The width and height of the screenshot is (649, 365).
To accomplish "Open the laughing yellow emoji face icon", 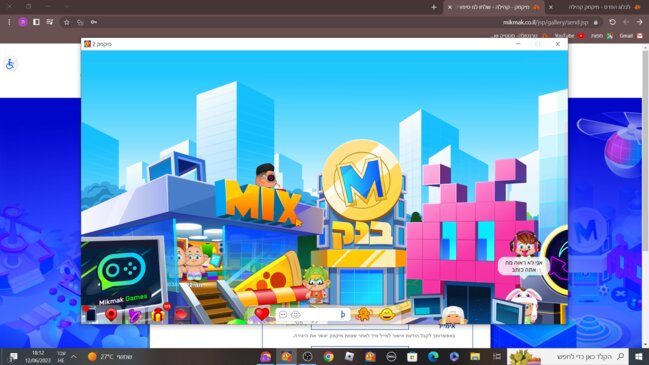I will pos(387,315).
